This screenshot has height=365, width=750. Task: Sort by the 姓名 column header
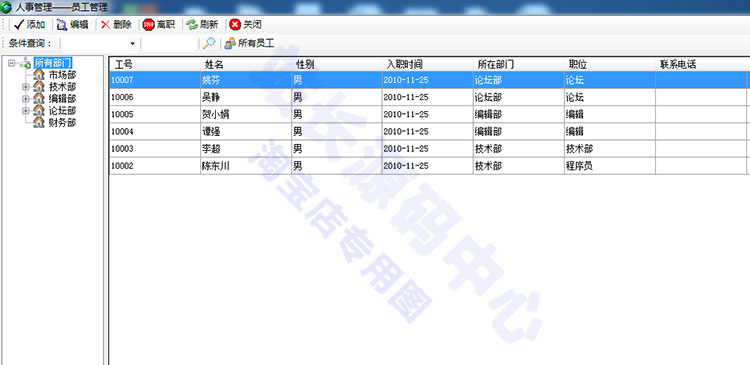[246, 65]
